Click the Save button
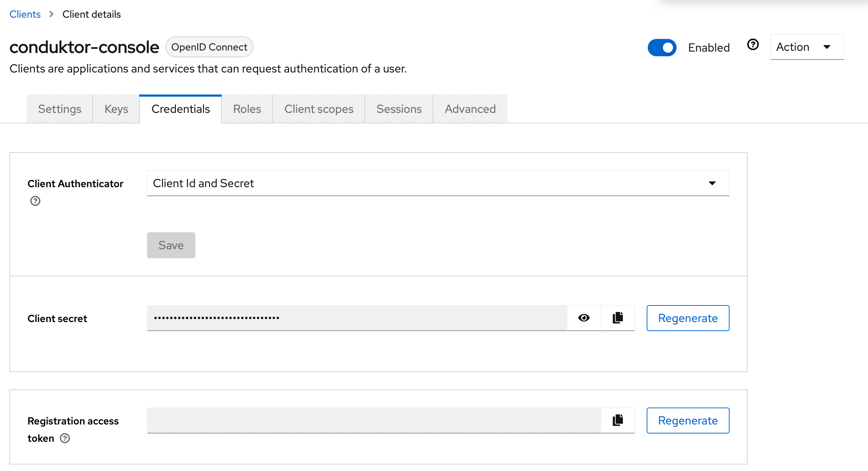This screenshot has width=868, height=471. (x=171, y=245)
